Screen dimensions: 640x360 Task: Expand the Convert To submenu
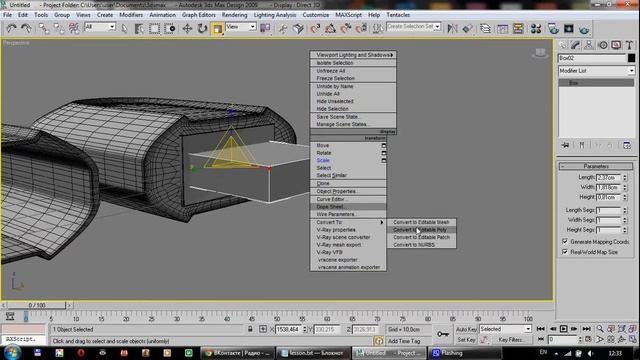pos(348,222)
